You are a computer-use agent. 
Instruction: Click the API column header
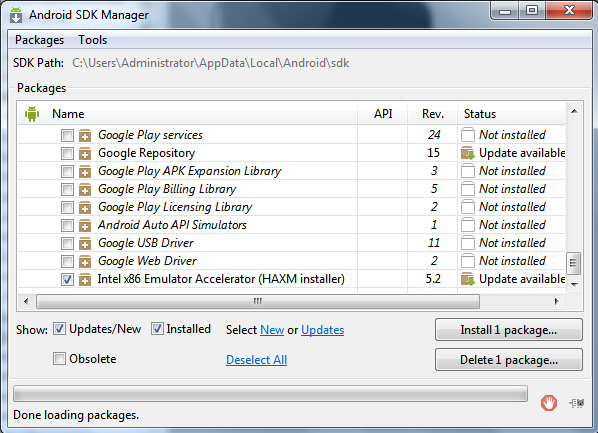coord(383,114)
